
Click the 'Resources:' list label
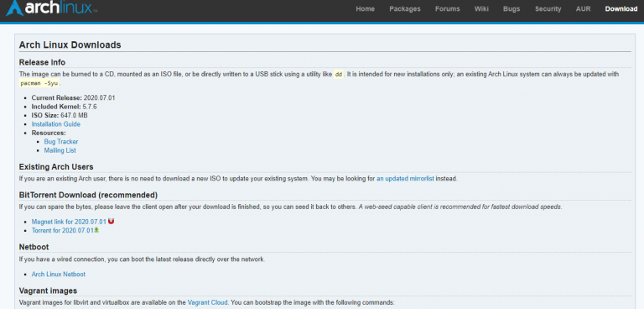click(x=49, y=133)
